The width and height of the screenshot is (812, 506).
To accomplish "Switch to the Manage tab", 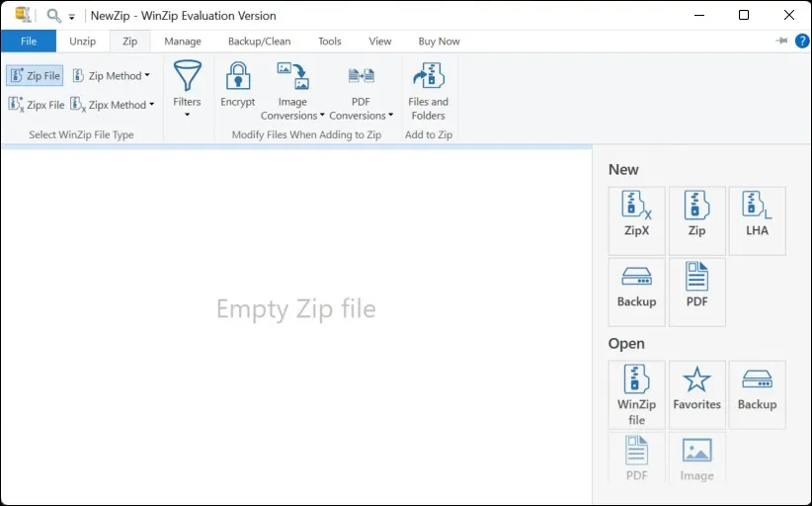I will click(183, 41).
